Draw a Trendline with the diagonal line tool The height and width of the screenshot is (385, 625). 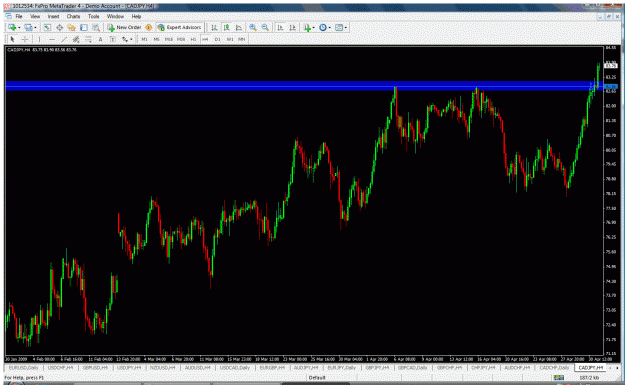pos(64,39)
